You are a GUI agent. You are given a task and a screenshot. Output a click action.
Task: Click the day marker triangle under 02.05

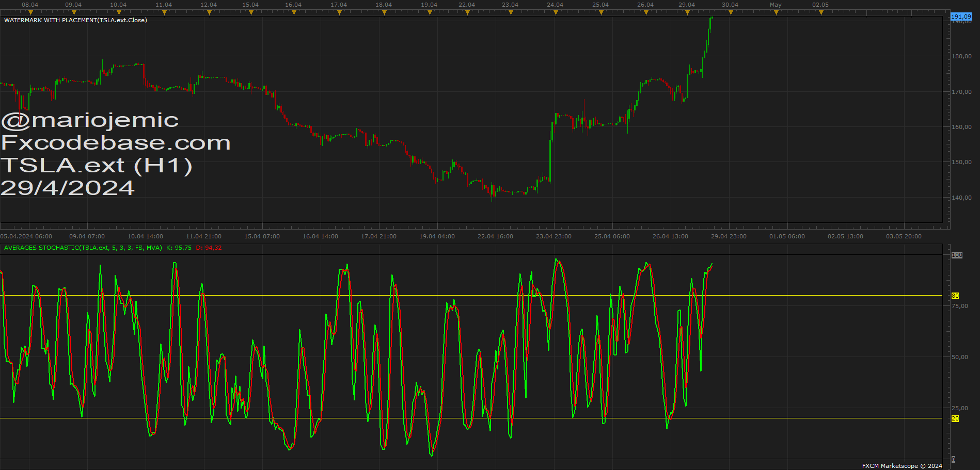click(821, 12)
